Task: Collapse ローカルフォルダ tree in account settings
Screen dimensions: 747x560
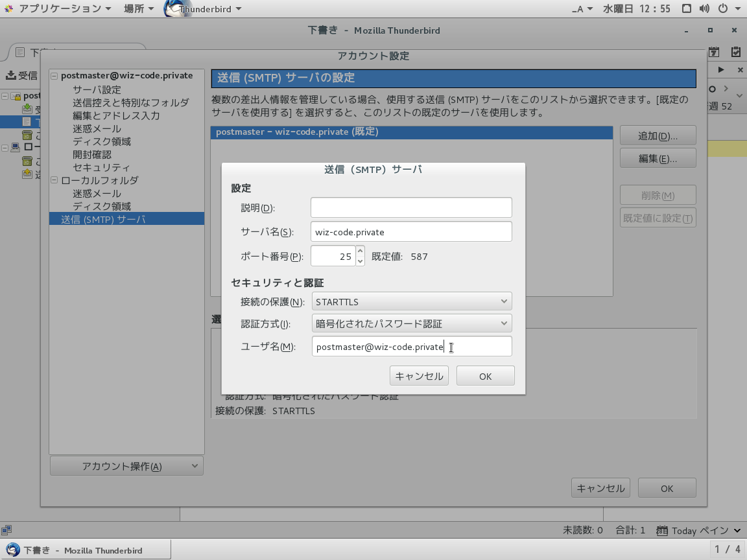Action: tap(54, 180)
